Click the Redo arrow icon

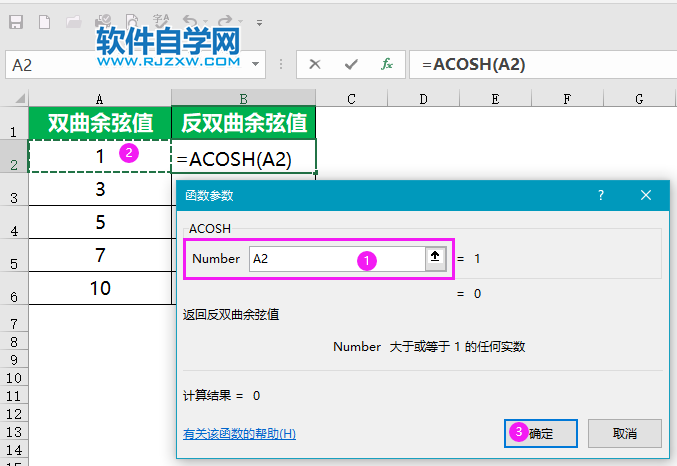225,20
